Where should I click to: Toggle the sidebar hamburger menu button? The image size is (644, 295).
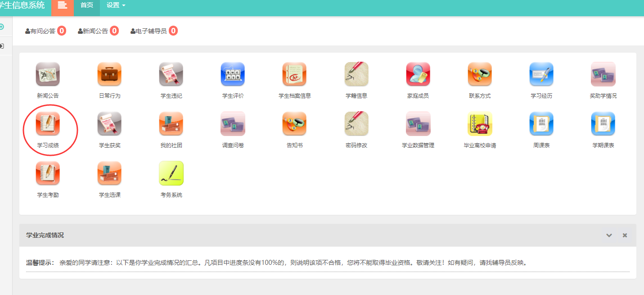[x=62, y=5]
